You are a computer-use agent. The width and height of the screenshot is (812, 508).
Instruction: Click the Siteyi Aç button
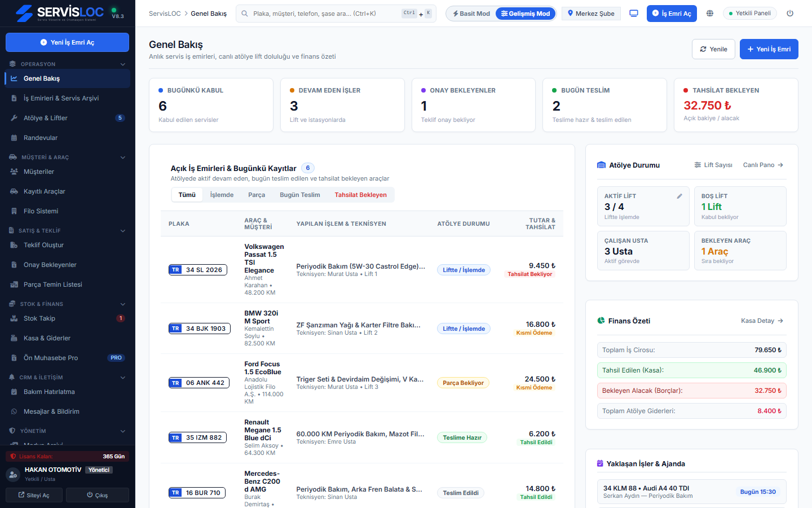coord(34,495)
